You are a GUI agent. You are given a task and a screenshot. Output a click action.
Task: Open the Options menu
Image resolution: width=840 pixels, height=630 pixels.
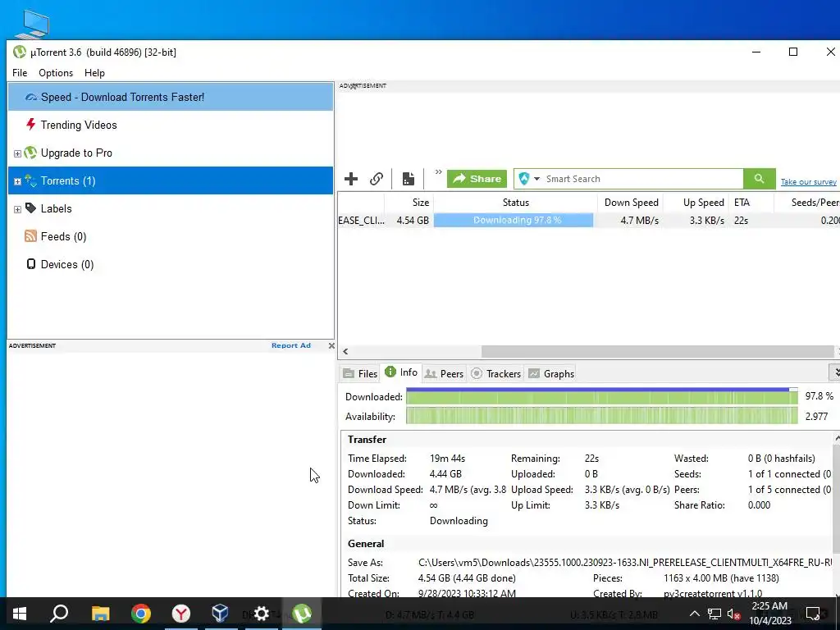pyautogui.click(x=56, y=73)
